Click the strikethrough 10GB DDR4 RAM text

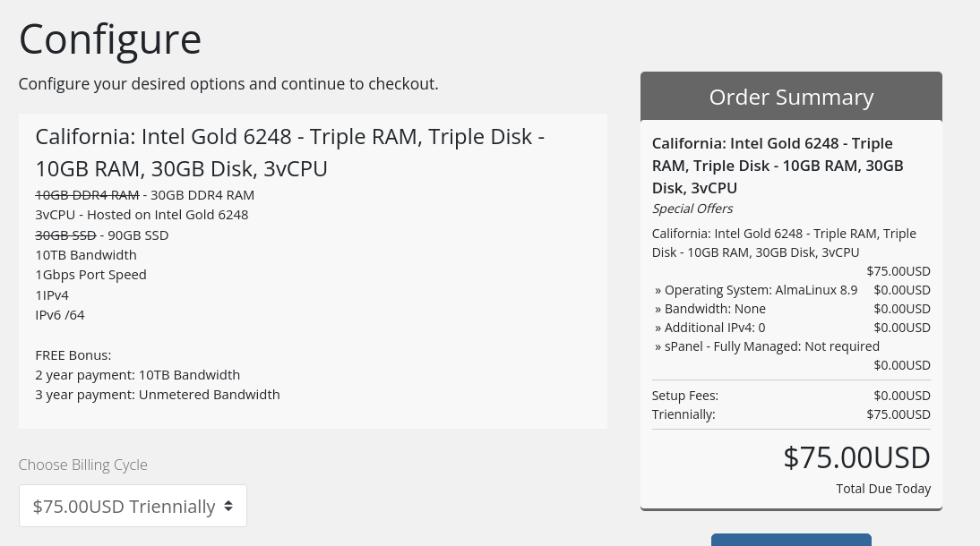point(88,195)
